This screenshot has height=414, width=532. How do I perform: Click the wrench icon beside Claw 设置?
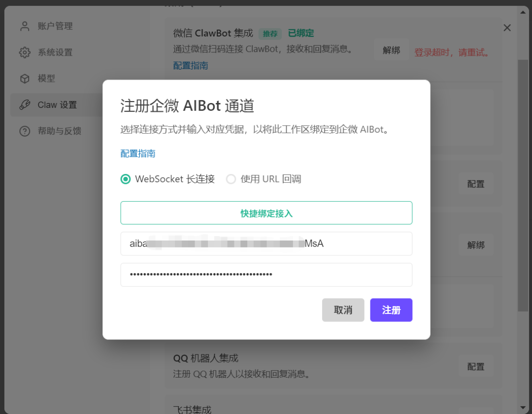tap(24, 104)
